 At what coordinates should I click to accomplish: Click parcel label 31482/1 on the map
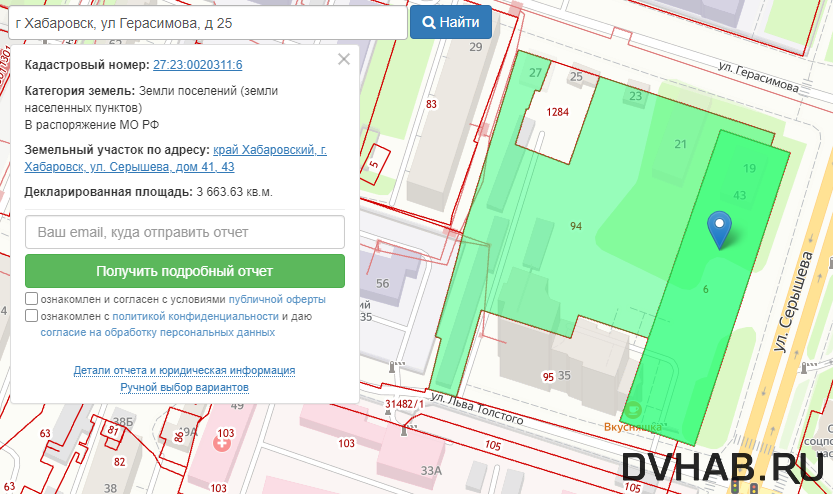point(404,404)
